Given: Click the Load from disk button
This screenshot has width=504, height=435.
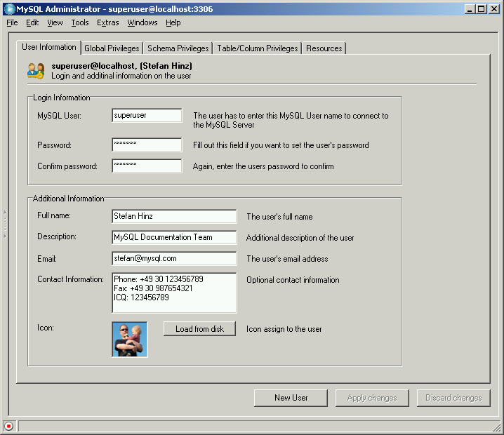Looking at the screenshot, I should (x=199, y=329).
